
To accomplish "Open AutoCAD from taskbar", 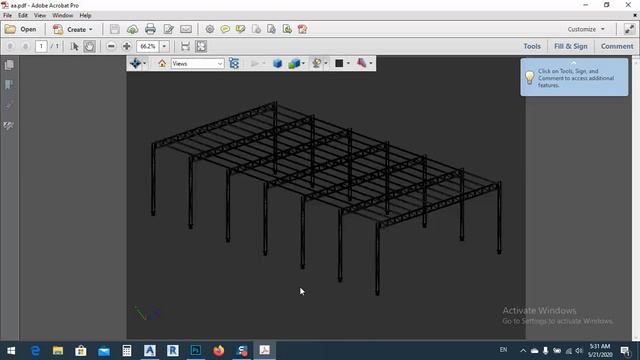I will click(x=150, y=351).
